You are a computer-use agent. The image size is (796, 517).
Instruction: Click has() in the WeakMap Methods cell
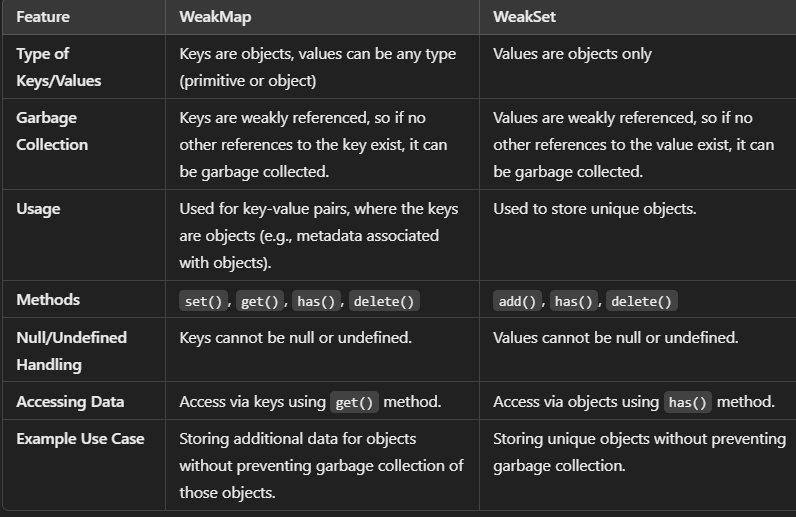tap(319, 301)
